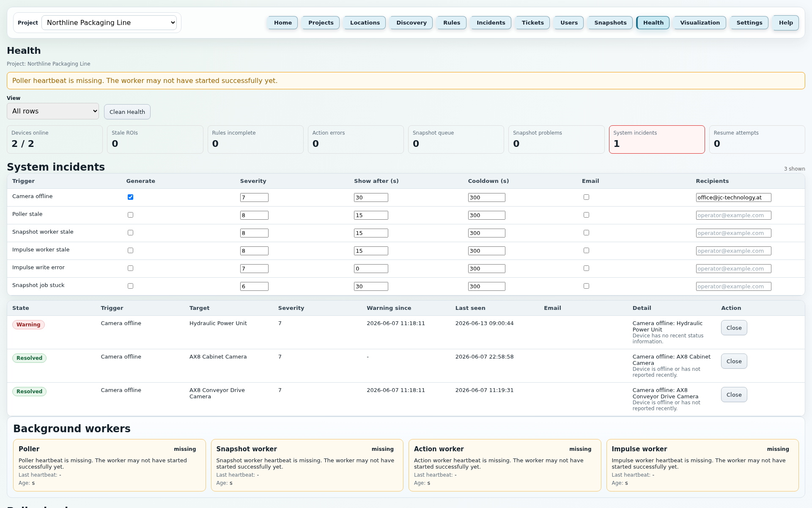Open the Help page

786,22
